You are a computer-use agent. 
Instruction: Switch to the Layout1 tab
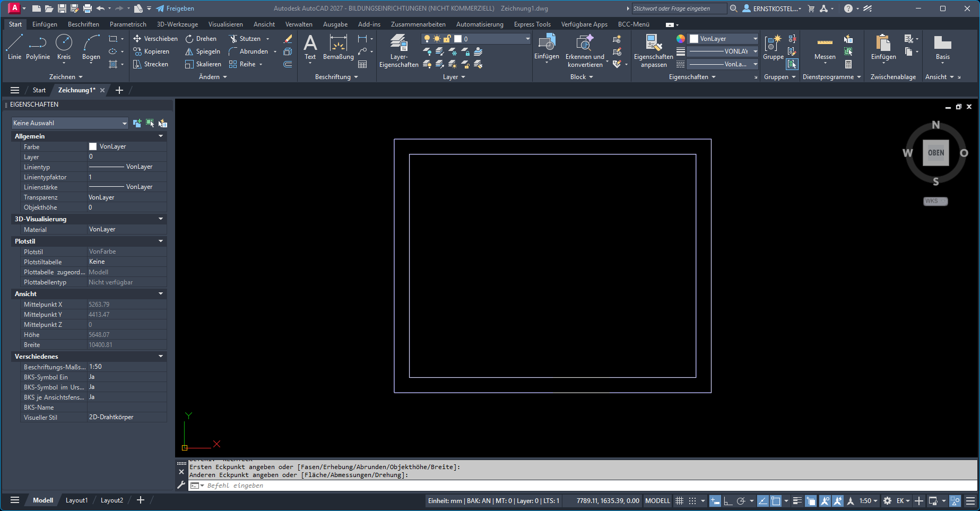pyautogui.click(x=76, y=500)
